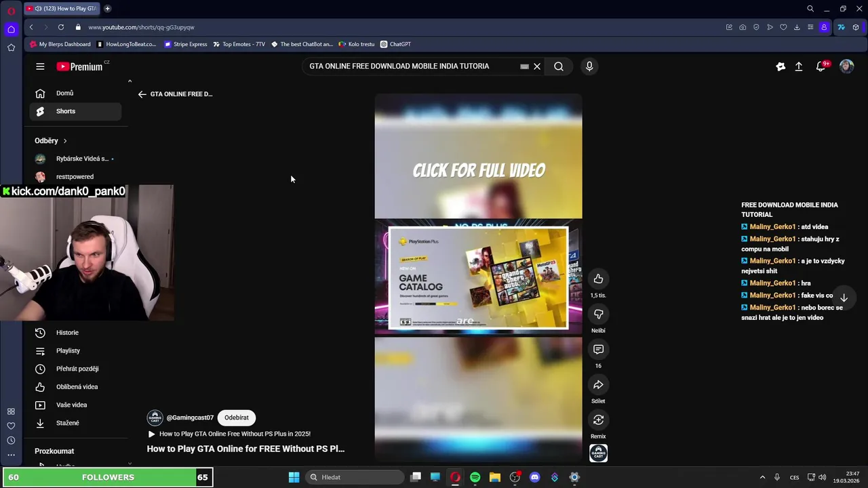Like the Short with thumbs up

tap(598, 279)
